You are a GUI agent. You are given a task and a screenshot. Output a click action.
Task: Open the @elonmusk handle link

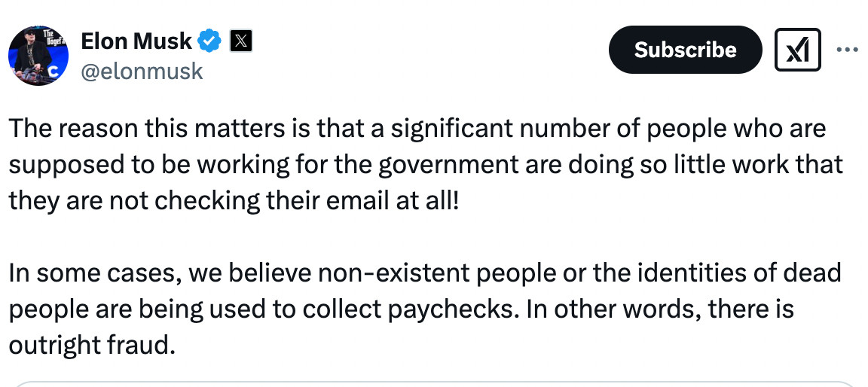(x=142, y=71)
